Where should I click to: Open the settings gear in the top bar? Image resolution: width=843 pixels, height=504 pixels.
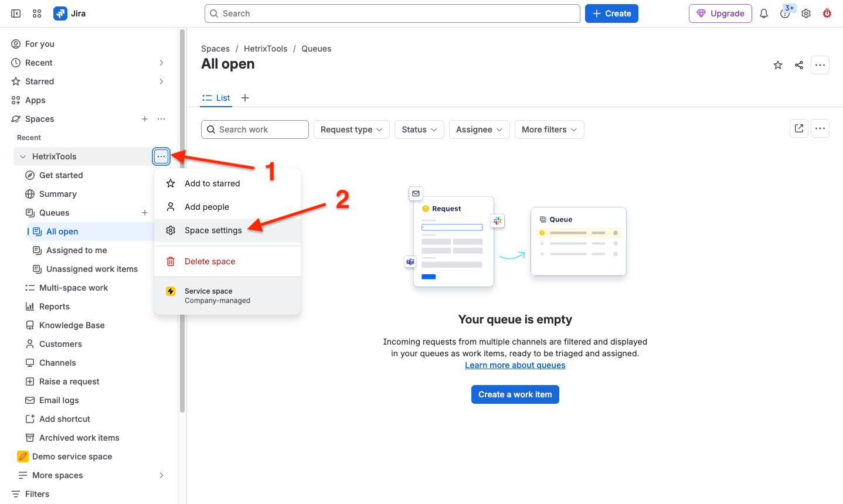pos(806,13)
